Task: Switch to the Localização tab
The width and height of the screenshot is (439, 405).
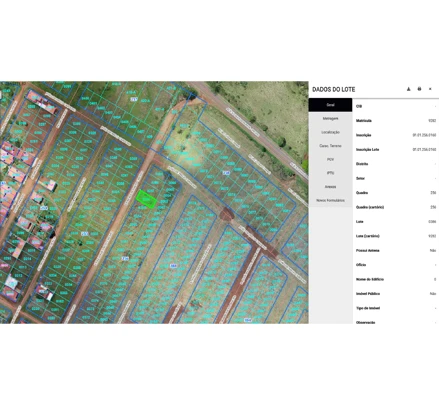Action: point(330,132)
